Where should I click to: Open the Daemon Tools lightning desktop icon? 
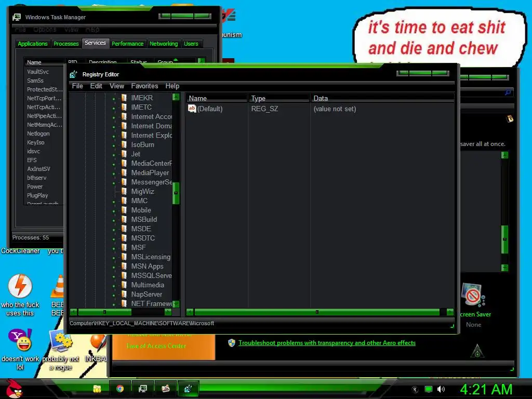point(20,286)
